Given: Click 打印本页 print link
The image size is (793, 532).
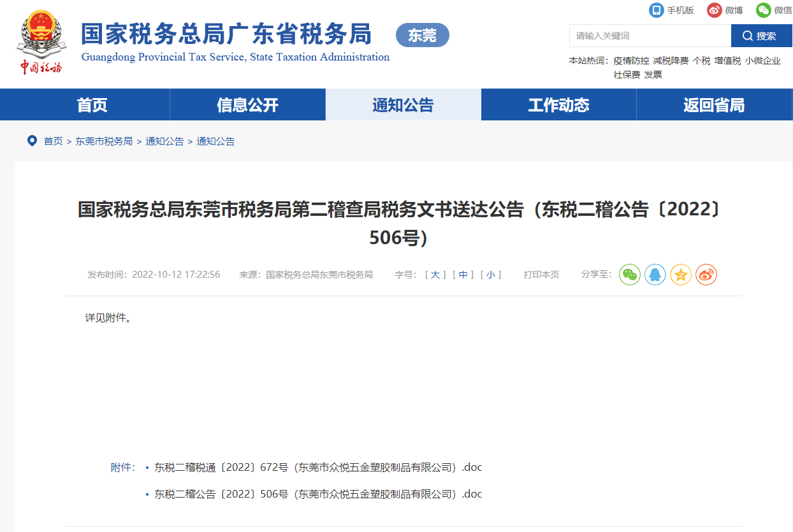Looking at the screenshot, I should (x=541, y=275).
